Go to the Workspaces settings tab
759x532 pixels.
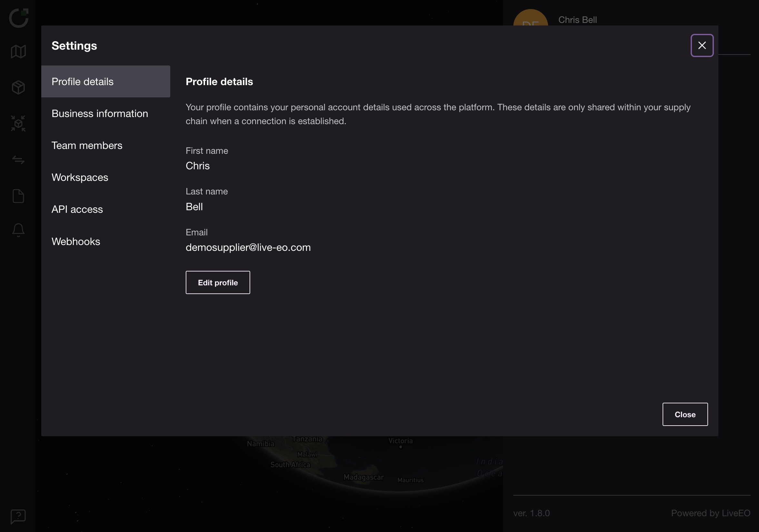pos(80,178)
